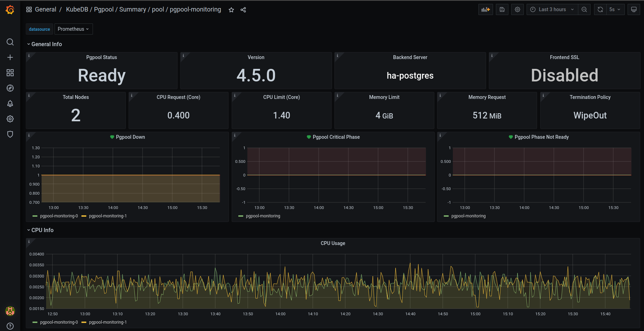Refresh the dashboard with the refresh icon

click(x=600, y=9)
